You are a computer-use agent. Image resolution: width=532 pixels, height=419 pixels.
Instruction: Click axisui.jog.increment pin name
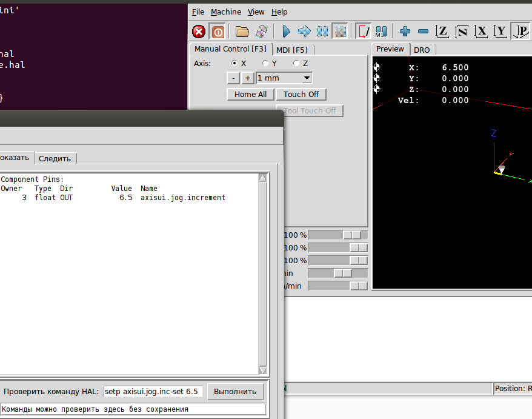coord(183,198)
